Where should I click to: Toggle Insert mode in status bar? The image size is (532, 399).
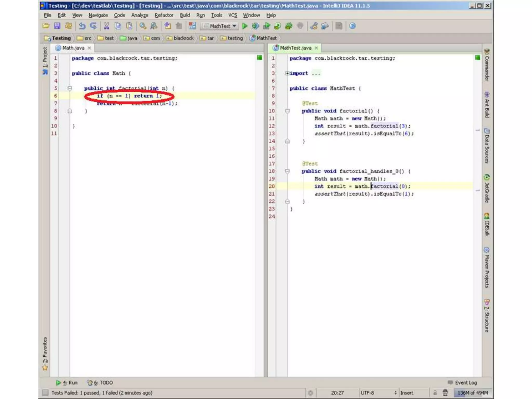[x=407, y=393]
